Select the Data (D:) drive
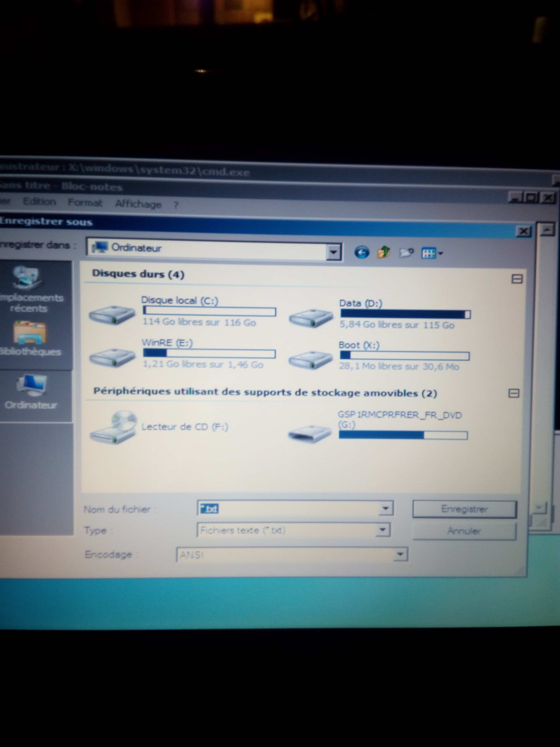 pos(361,303)
